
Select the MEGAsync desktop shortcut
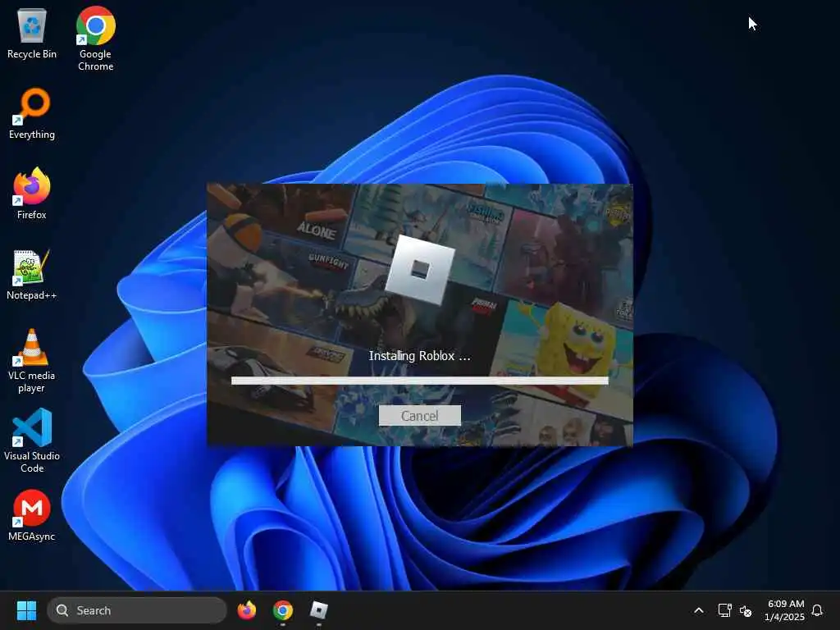pos(32,515)
